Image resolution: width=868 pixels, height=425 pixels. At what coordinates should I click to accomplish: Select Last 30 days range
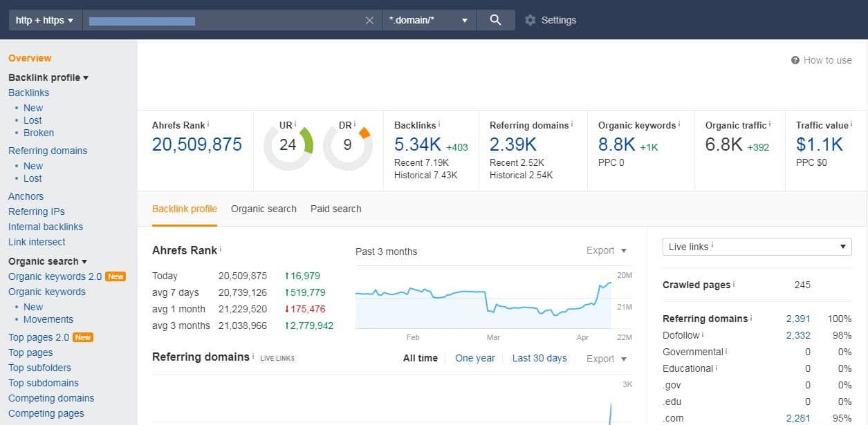click(539, 358)
